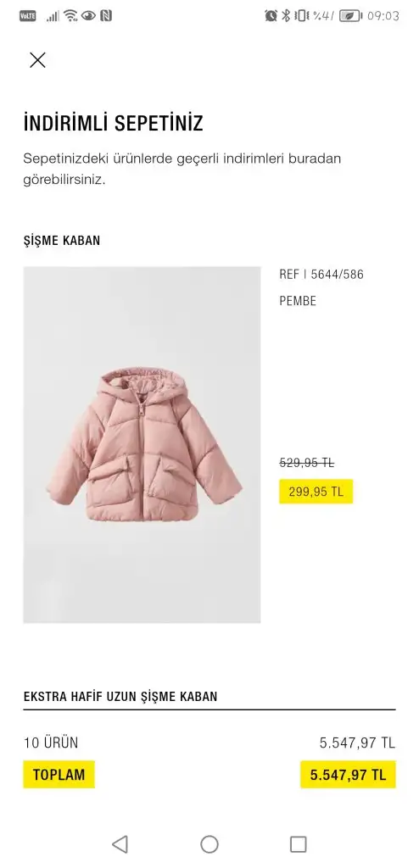Open recent apps square button

pyautogui.click(x=299, y=844)
